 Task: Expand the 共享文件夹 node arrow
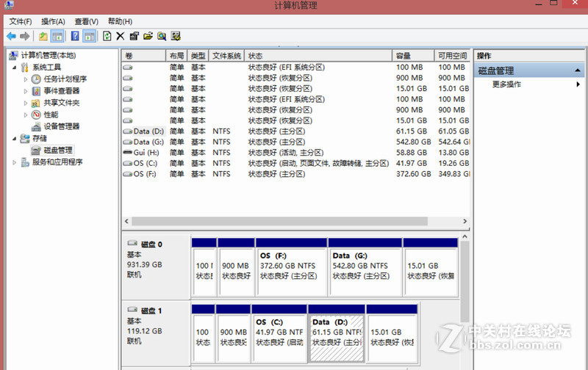[26, 103]
